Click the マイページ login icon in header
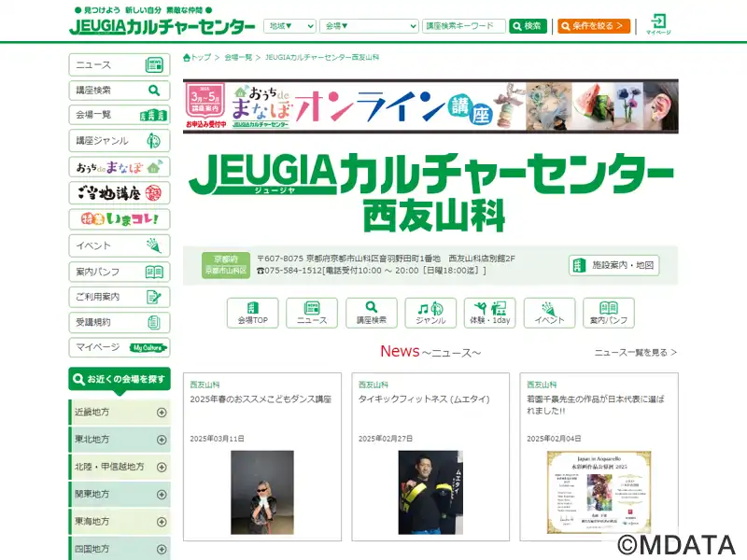 coord(658,24)
